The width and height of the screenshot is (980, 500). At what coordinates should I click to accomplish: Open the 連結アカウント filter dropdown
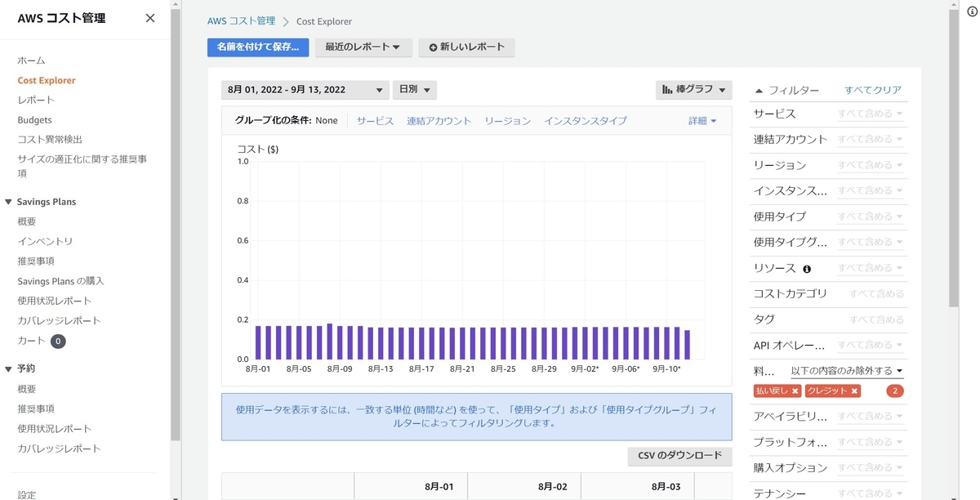pos(871,140)
